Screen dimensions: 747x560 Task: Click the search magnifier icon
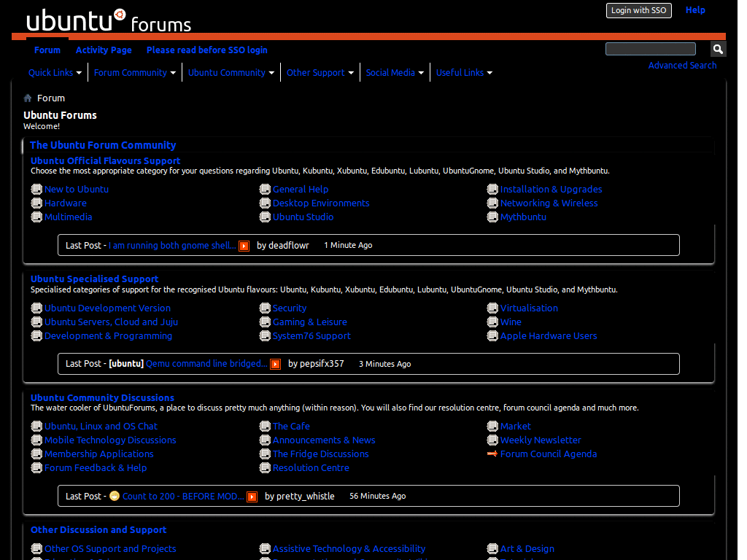[718, 48]
